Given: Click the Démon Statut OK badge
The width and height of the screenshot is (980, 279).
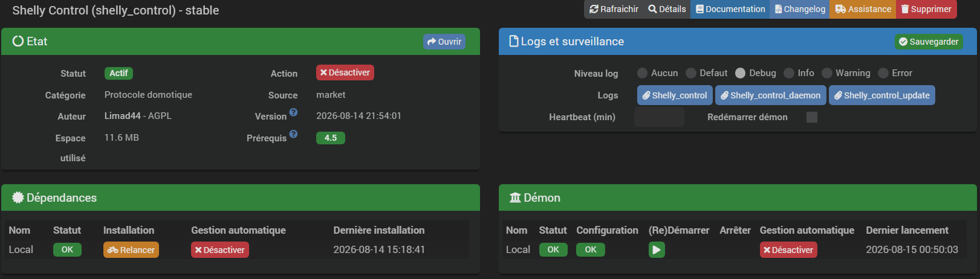Looking at the screenshot, I should click(553, 250).
